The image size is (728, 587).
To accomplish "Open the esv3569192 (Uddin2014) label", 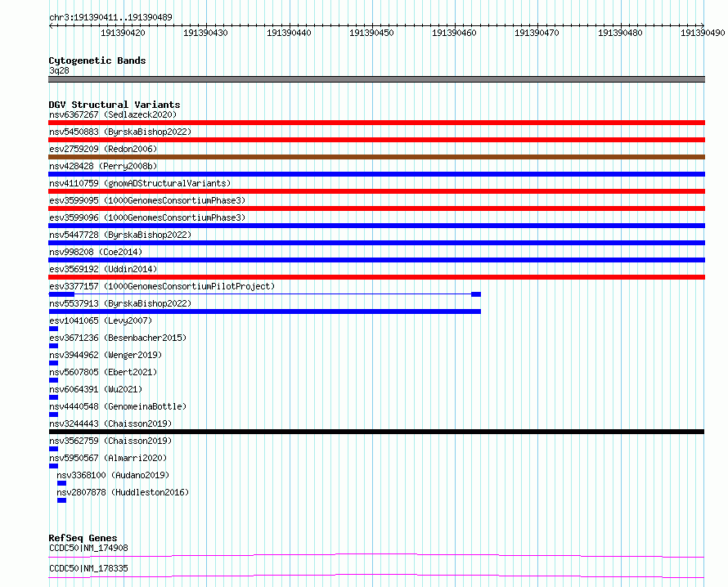I will 103,269.
